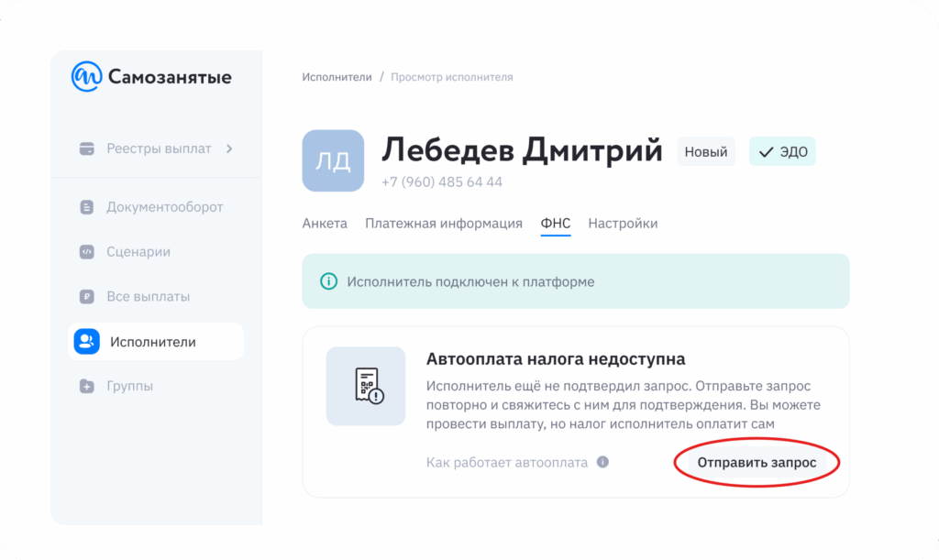Click the info icon in green banner
The height and width of the screenshot is (560, 939).
pyautogui.click(x=327, y=281)
